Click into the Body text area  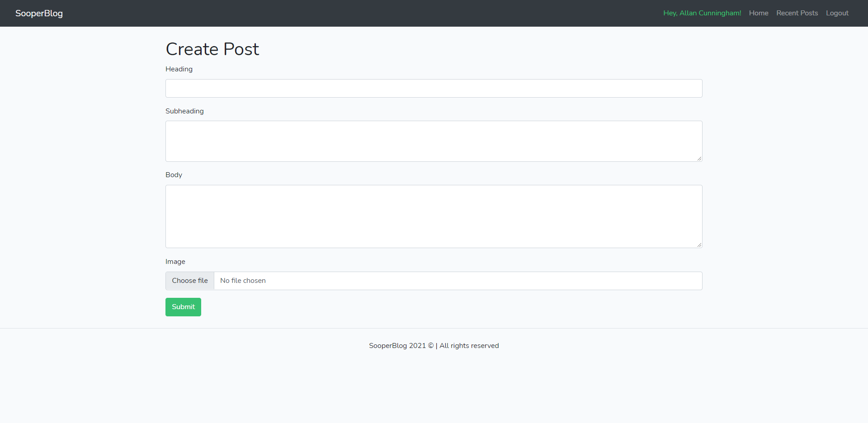(x=434, y=216)
